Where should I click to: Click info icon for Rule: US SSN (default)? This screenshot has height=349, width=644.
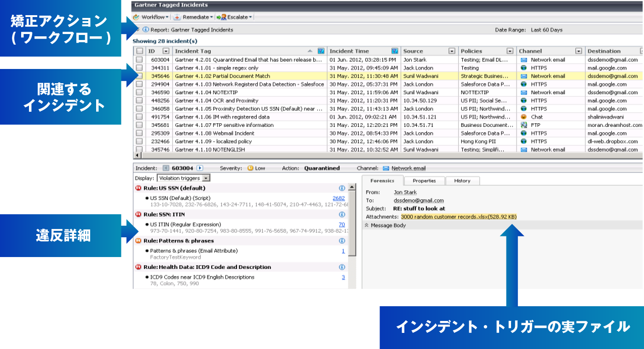point(342,188)
